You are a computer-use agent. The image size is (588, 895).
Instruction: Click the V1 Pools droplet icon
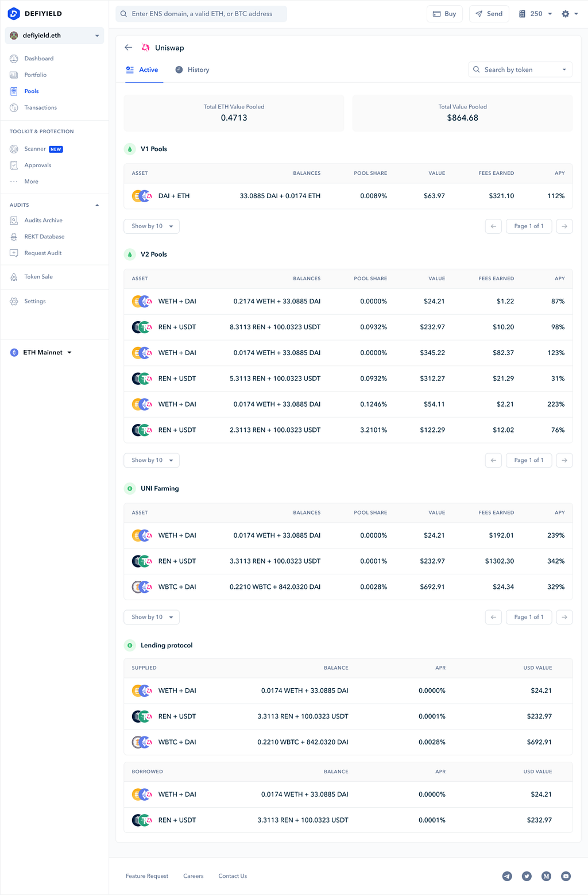pyautogui.click(x=130, y=149)
